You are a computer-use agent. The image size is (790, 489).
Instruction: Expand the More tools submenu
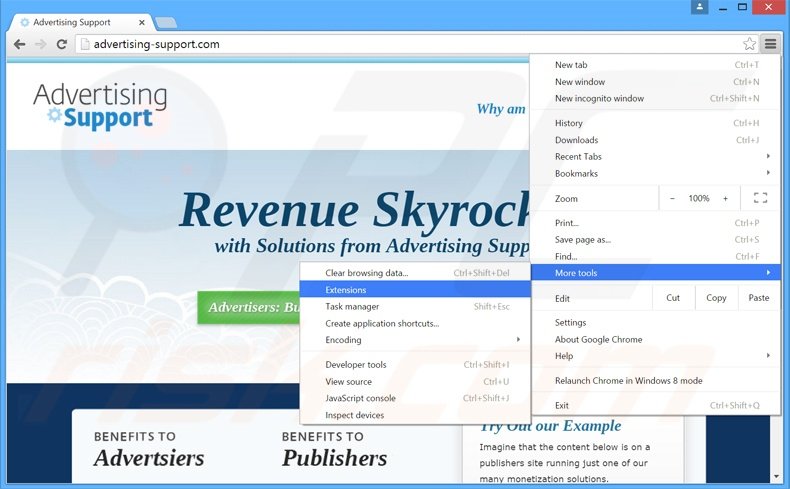656,272
